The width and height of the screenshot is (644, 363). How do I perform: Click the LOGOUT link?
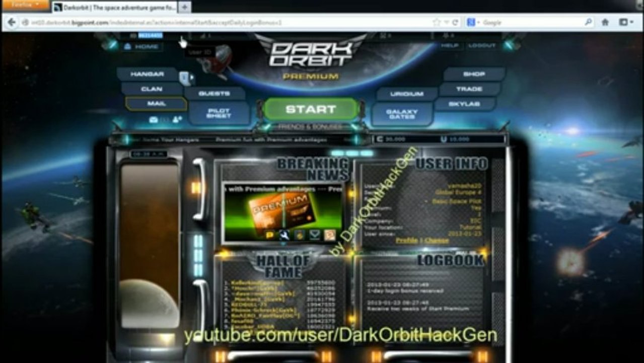click(x=481, y=45)
